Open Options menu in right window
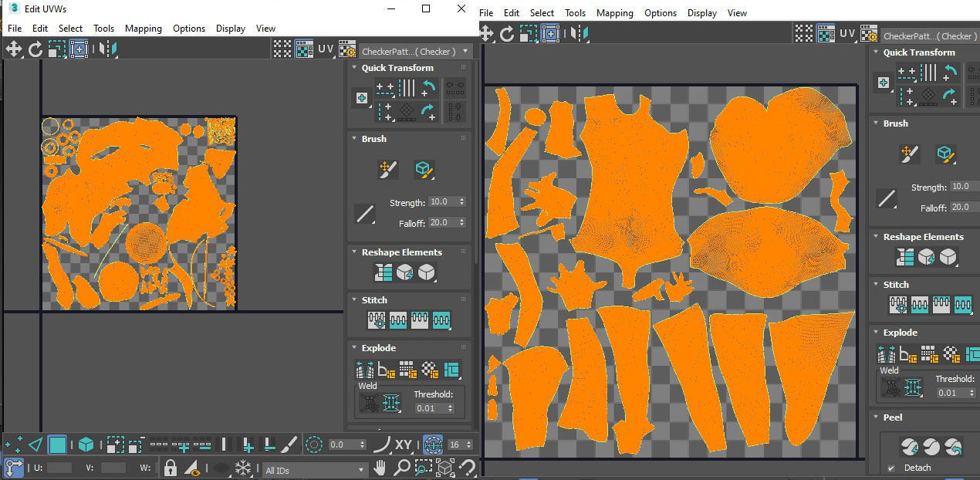 pyautogui.click(x=661, y=13)
